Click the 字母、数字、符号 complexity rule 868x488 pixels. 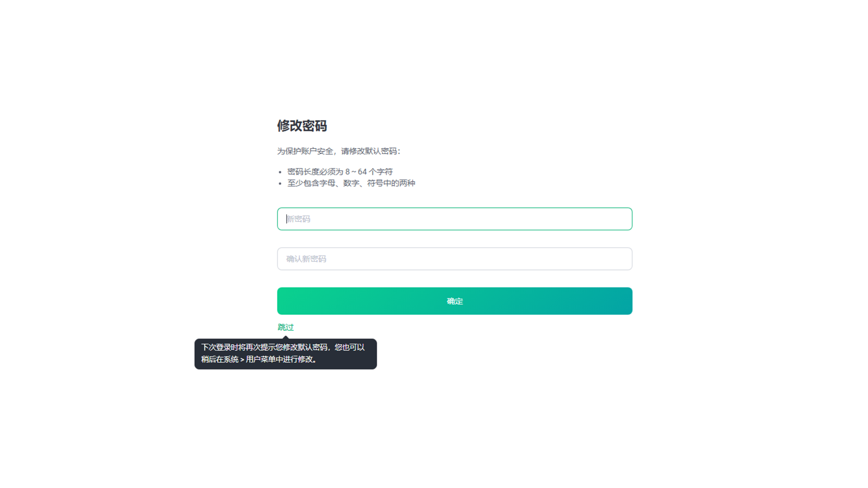pyautogui.click(x=351, y=183)
